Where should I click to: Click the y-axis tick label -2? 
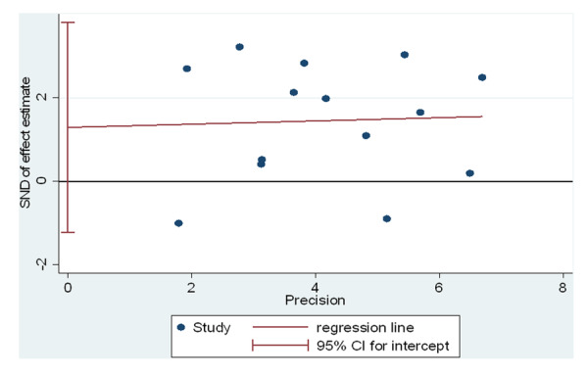coord(41,264)
